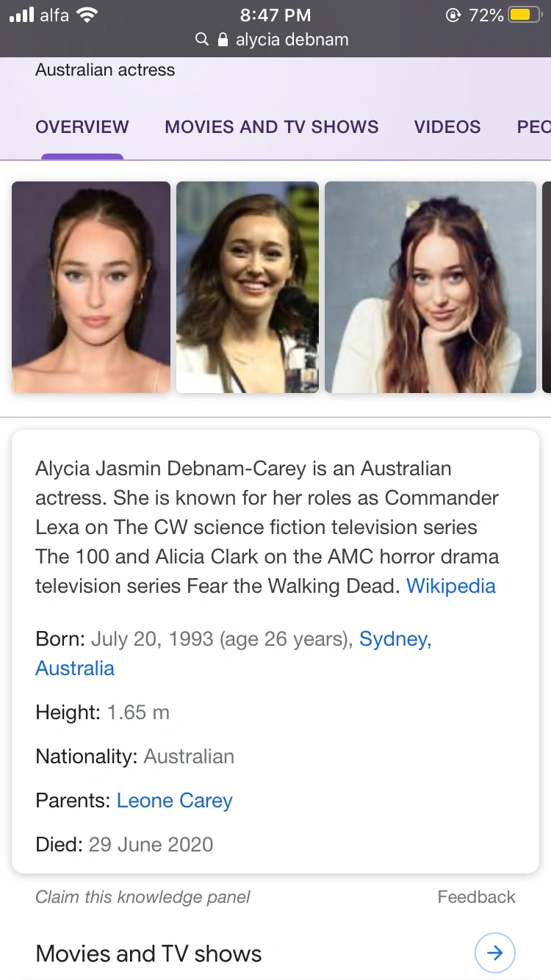Open the Wikipedia link
The width and height of the screenshot is (551, 980).
pyautogui.click(x=451, y=586)
